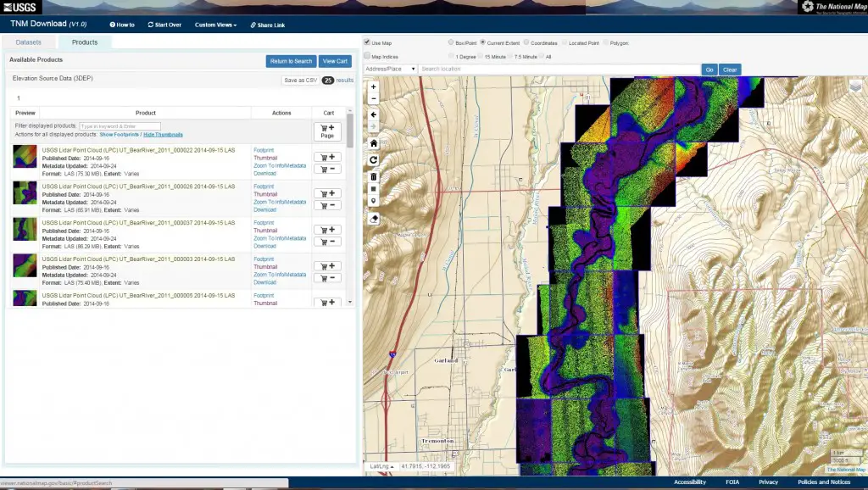The image size is (868, 490).
Task: Click Download link for UT_BearRiver_2011_000022
Action: point(264,173)
